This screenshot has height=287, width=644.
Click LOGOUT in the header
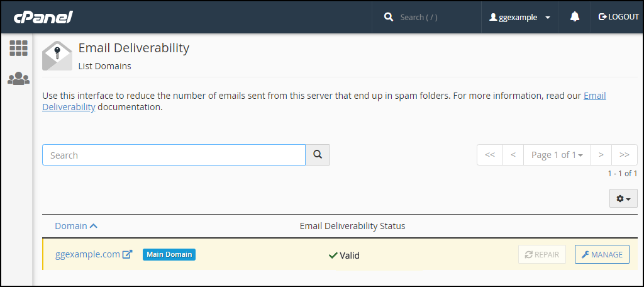619,17
